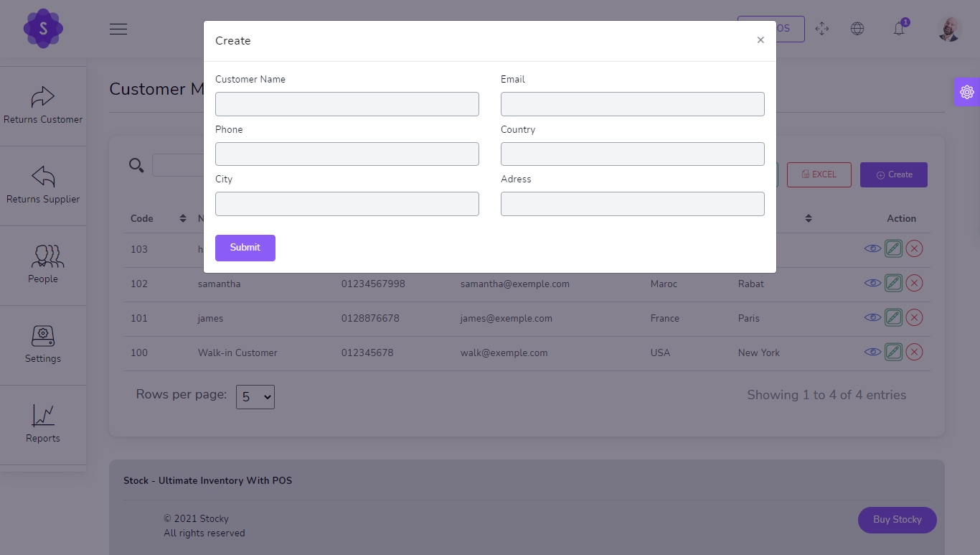Open the Returns Customer section
Viewport: 980px width, 555px height.
click(x=43, y=104)
